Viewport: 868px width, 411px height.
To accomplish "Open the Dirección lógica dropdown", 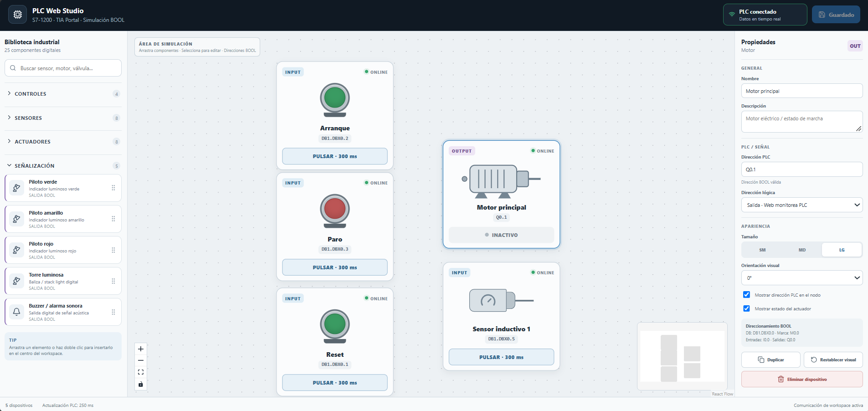I will click(802, 205).
